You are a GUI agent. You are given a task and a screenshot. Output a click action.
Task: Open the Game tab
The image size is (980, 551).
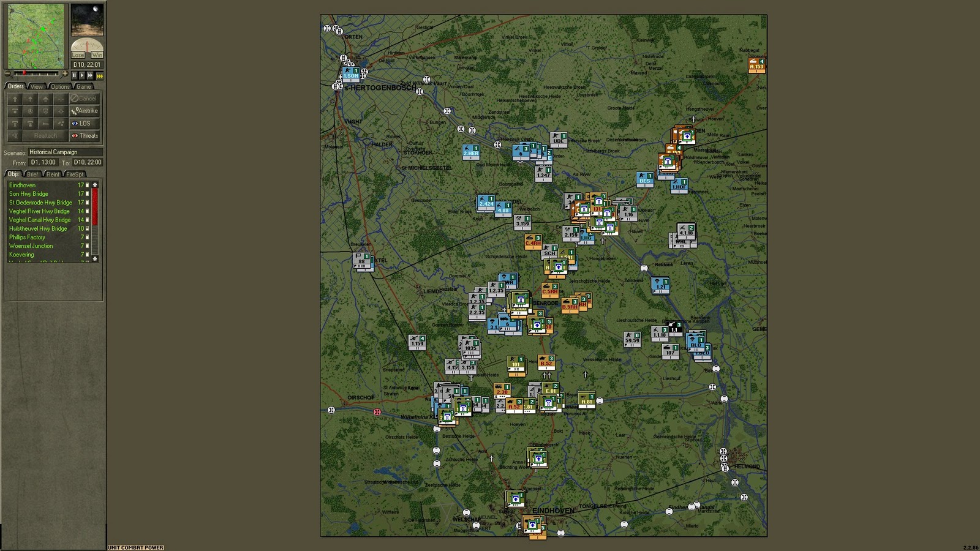point(84,86)
